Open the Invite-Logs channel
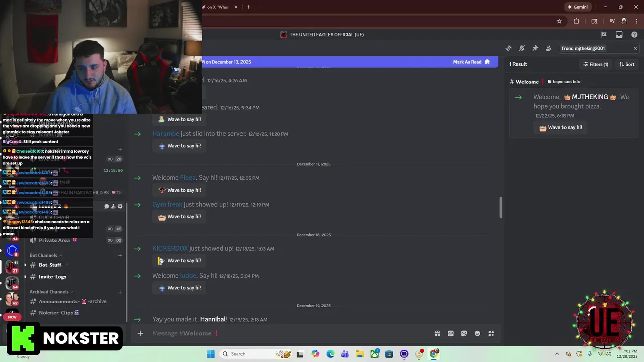The width and height of the screenshot is (644, 362). pyautogui.click(x=75, y=277)
